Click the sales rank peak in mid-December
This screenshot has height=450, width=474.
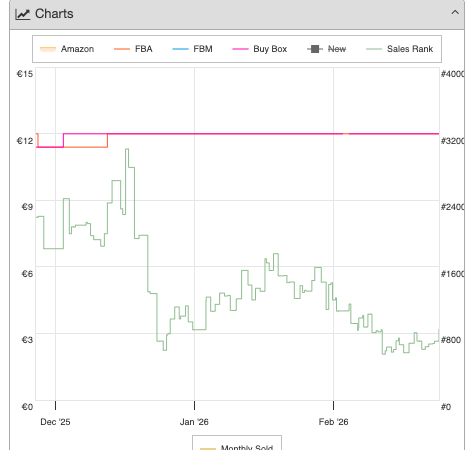point(127,149)
